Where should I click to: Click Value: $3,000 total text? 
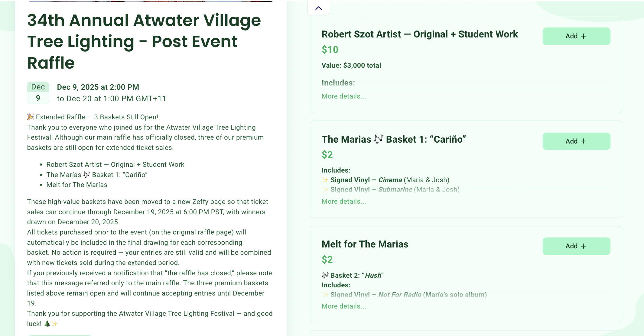coord(351,65)
